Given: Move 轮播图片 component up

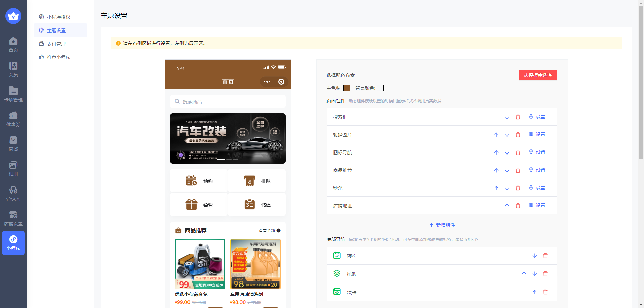Looking at the screenshot, I should [496, 135].
